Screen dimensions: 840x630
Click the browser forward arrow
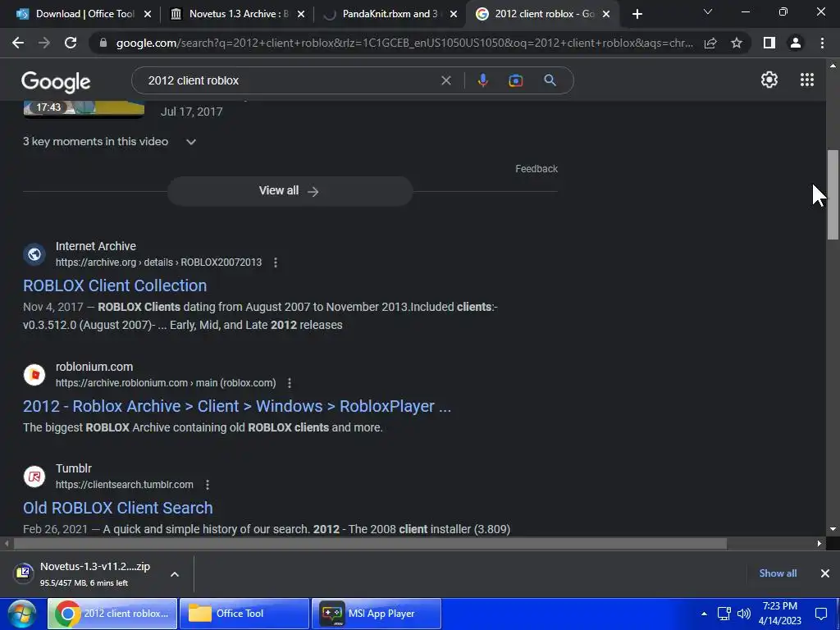tap(44, 43)
